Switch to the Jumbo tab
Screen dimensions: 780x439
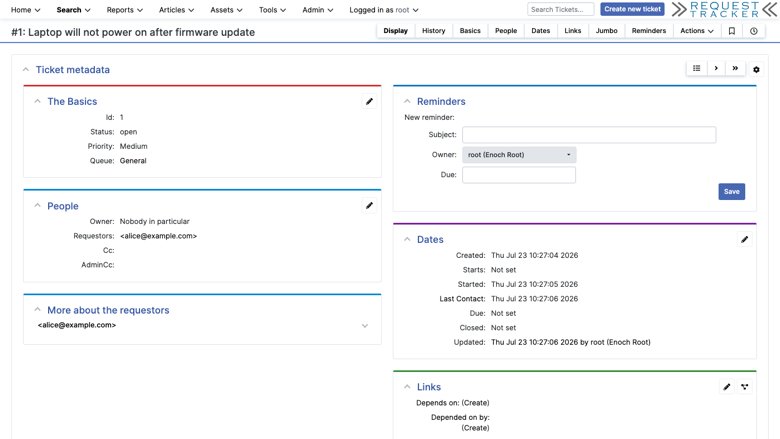[x=606, y=31]
